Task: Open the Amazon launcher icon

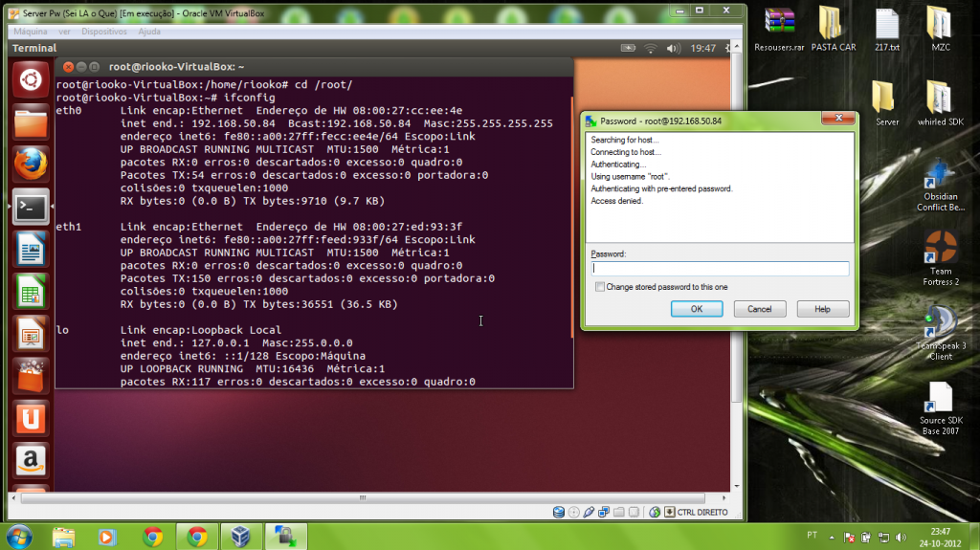Action: (31, 458)
